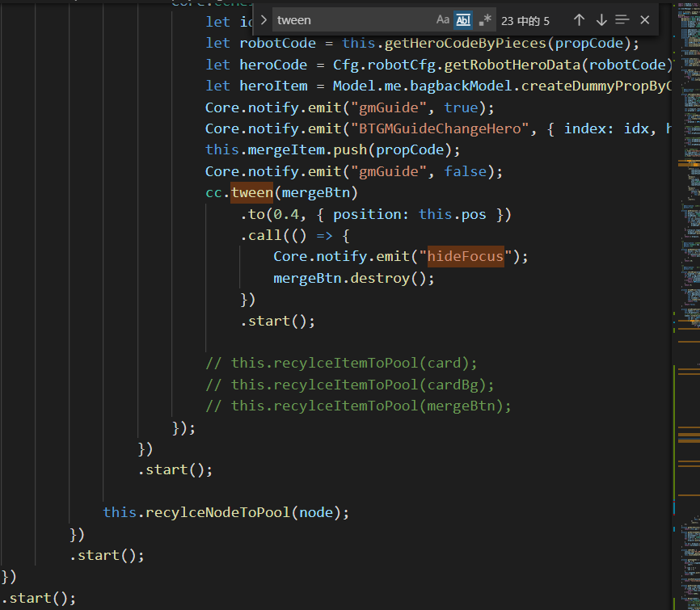Click 'getHeroCodeByPieces' method call
This screenshot has height=610, width=700.
pyautogui.click(x=466, y=44)
